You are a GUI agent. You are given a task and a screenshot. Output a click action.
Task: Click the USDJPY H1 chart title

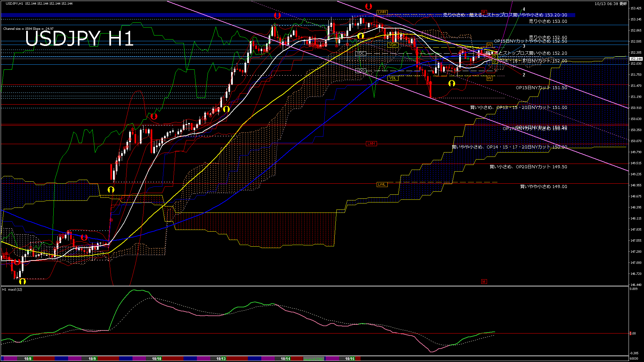tap(79, 39)
